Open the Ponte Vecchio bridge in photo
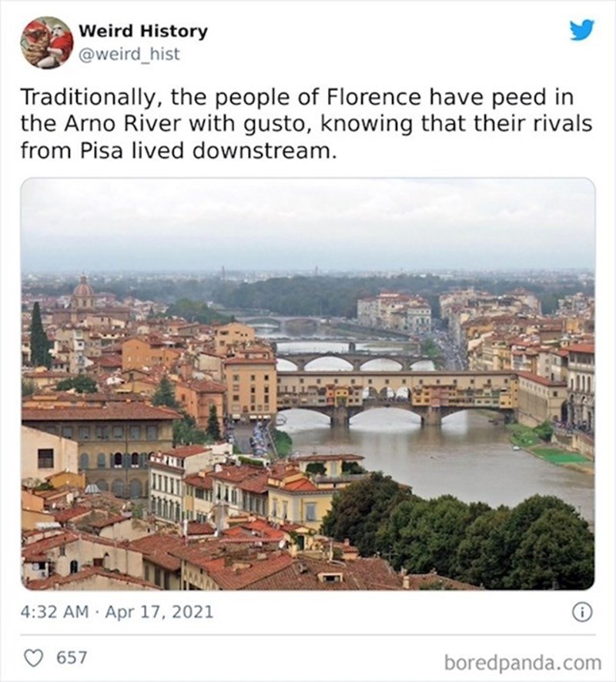Viewport: 616px width, 682px height. point(393,391)
